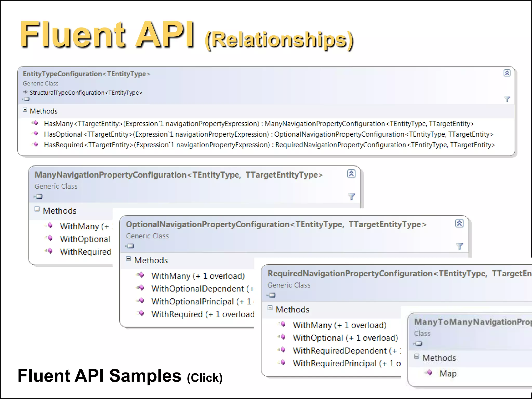Click HasMany method icon

(35, 123)
